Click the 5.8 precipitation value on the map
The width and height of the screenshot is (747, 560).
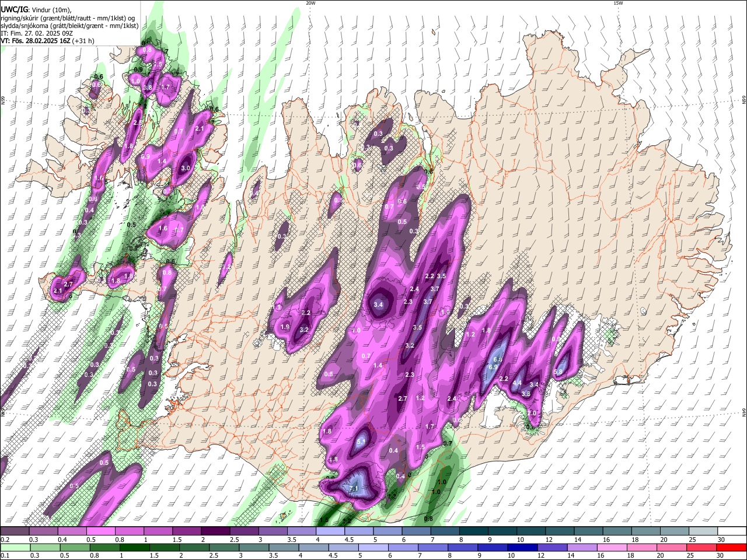click(558, 372)
